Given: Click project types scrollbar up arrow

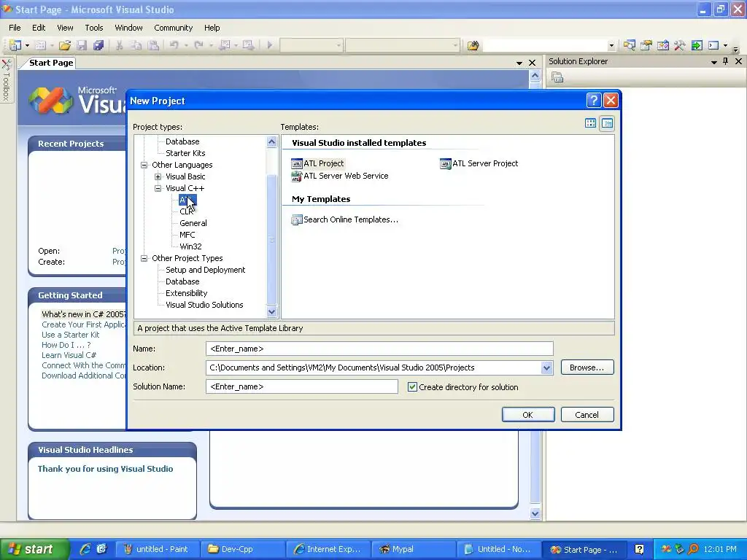Looking at the screenshot, I should [x=271, y=141].
